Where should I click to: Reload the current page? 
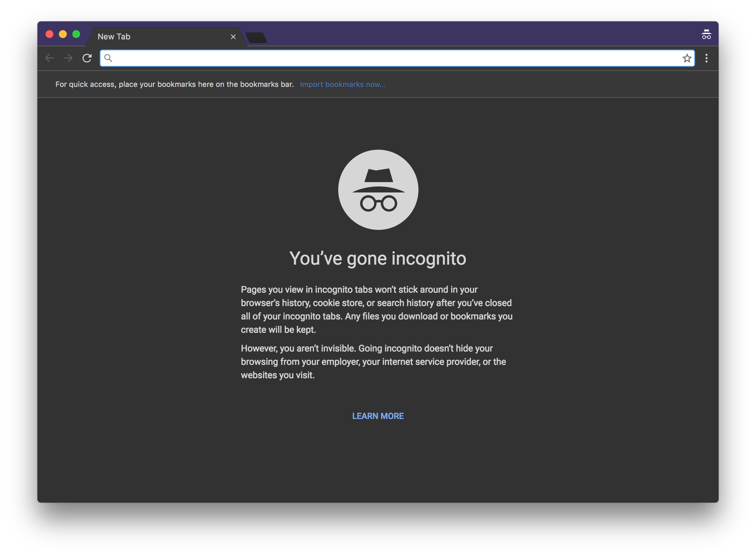click(87, 58)
